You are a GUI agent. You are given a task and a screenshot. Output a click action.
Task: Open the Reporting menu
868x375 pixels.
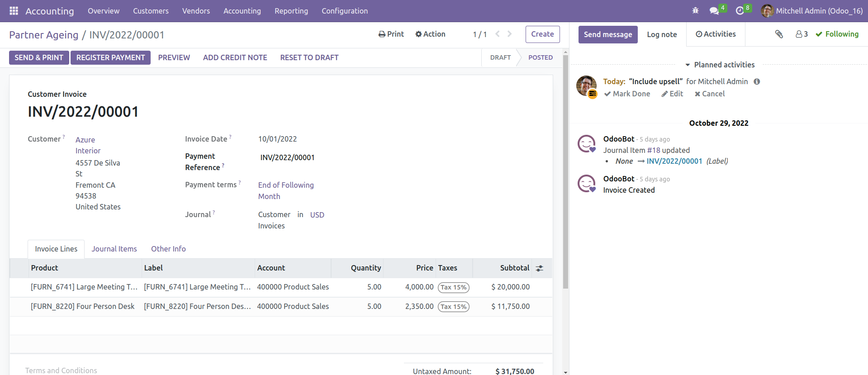click(x=291, y=11)
